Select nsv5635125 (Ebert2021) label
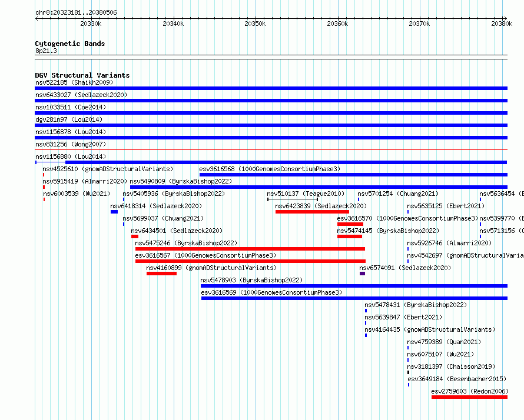Viewport: 524px width, 420px height. [446, 206]
